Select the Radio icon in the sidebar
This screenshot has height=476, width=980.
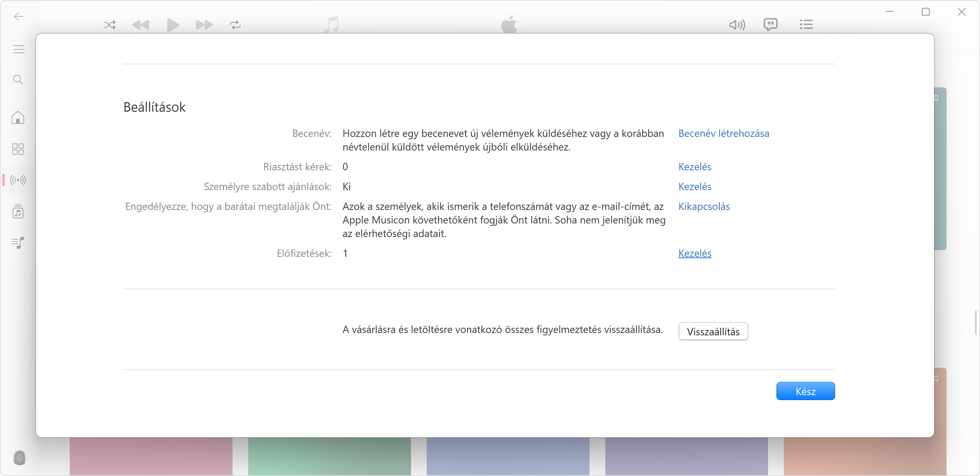(17, 180)
